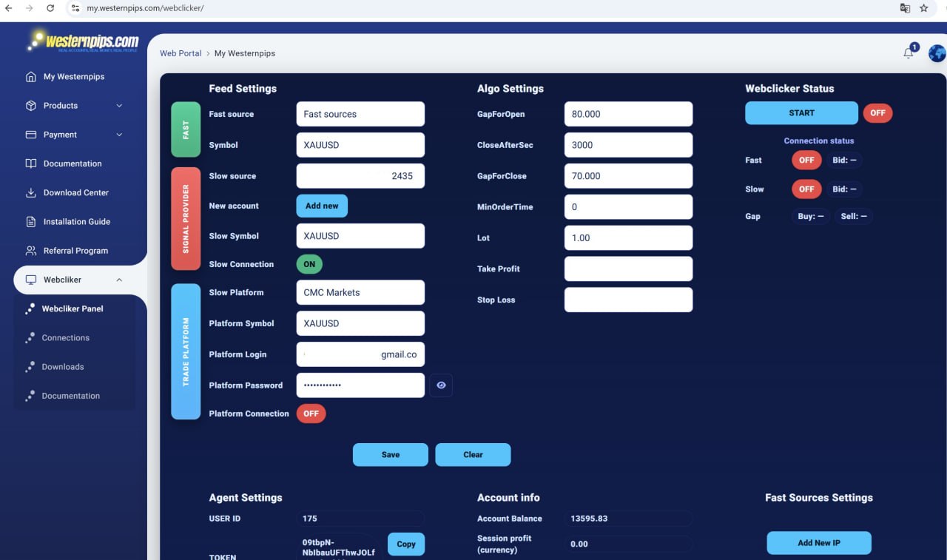Image resolution: width=947 pixels, height=560 pixels.
Task: Save the feed and algo settings
Action: (391, 455)
